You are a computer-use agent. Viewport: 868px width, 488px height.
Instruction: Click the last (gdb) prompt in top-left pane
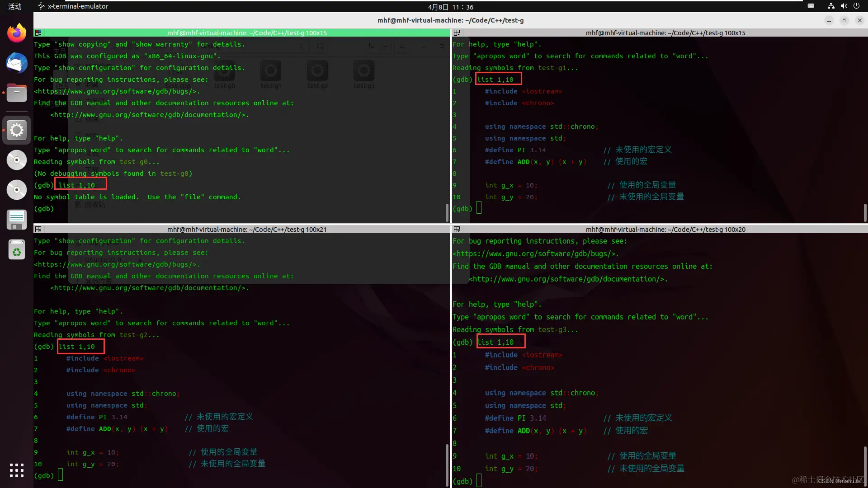[44, 209]
